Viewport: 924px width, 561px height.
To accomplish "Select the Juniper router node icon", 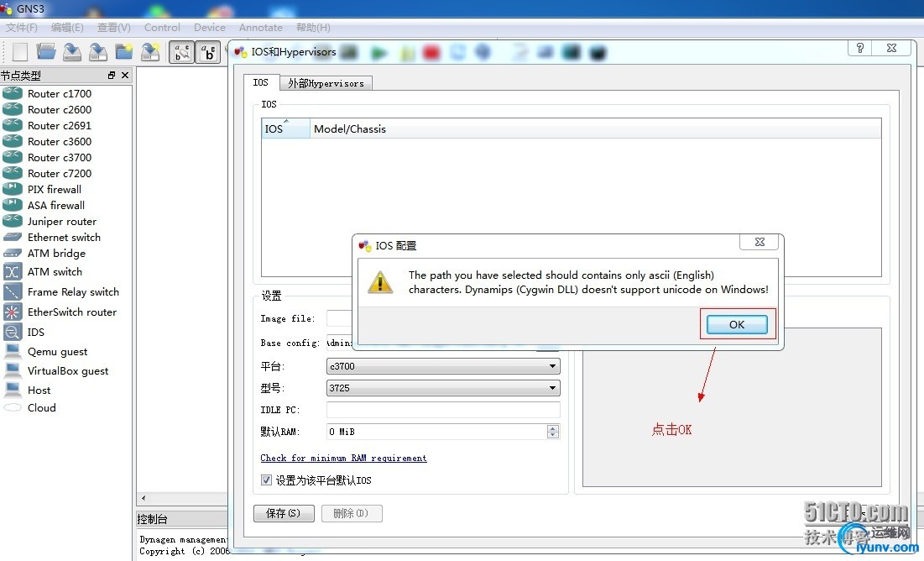I will [x=13, y=221].
